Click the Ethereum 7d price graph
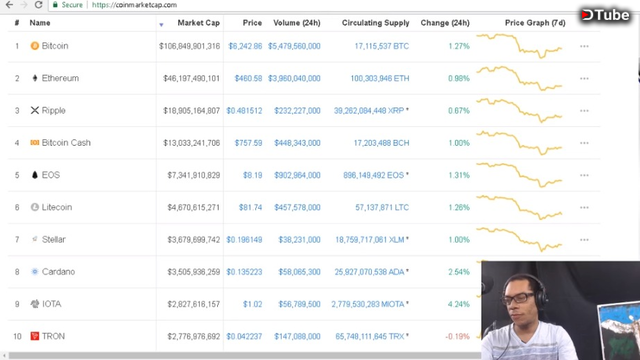 click(x=519, y=78)
